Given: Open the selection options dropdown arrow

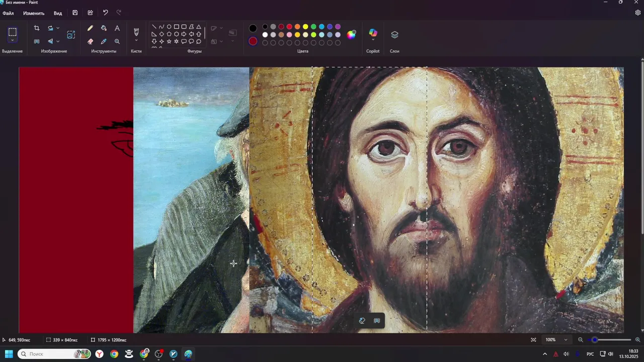Looking at the screenshot, I should 13,41.
